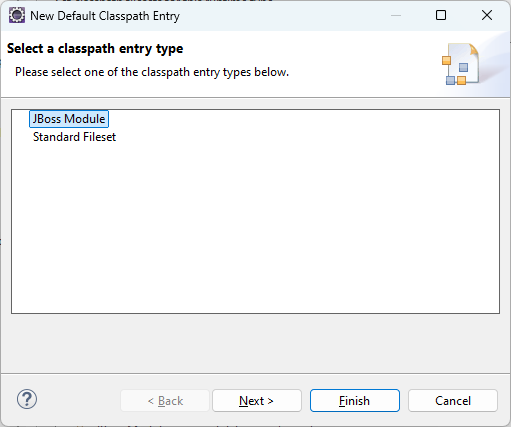Click the New Default Classpath Entry title text
511x427 pixels.
point(105,16)
